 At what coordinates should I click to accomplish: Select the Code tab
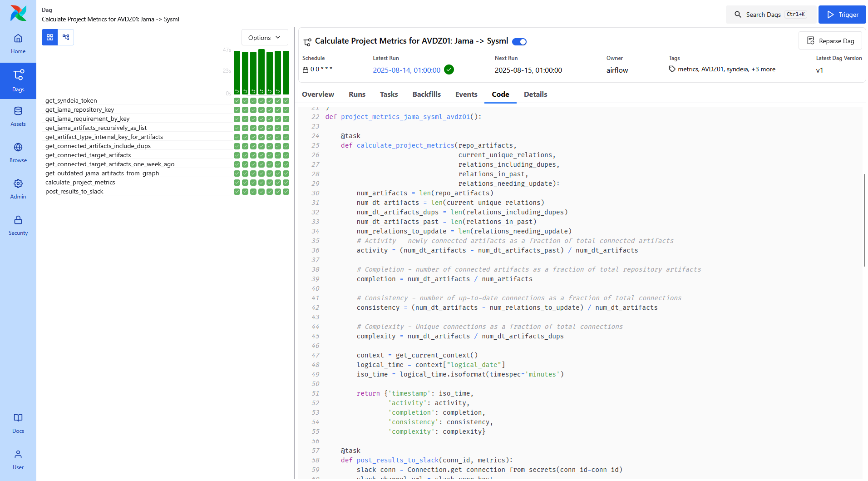(x=500, y=94)
